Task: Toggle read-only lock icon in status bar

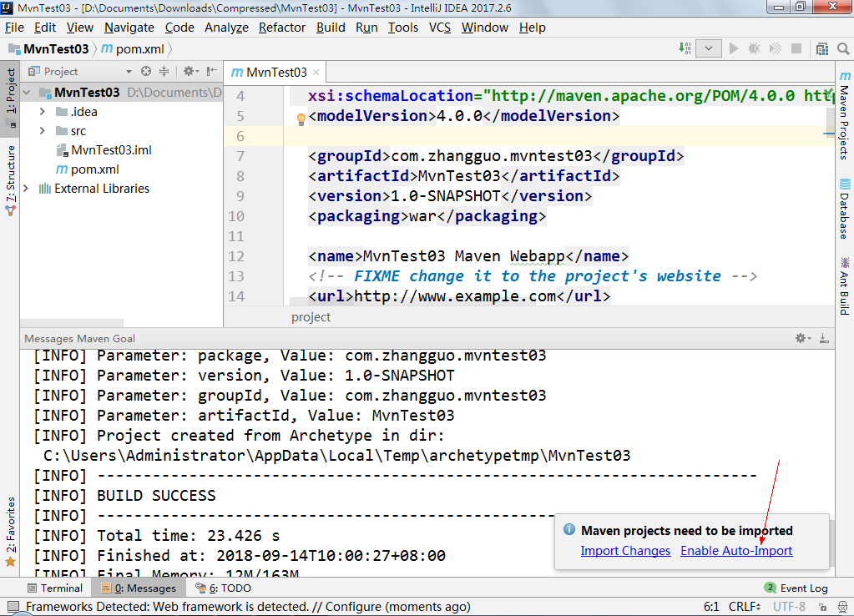Action: point(822,607)
